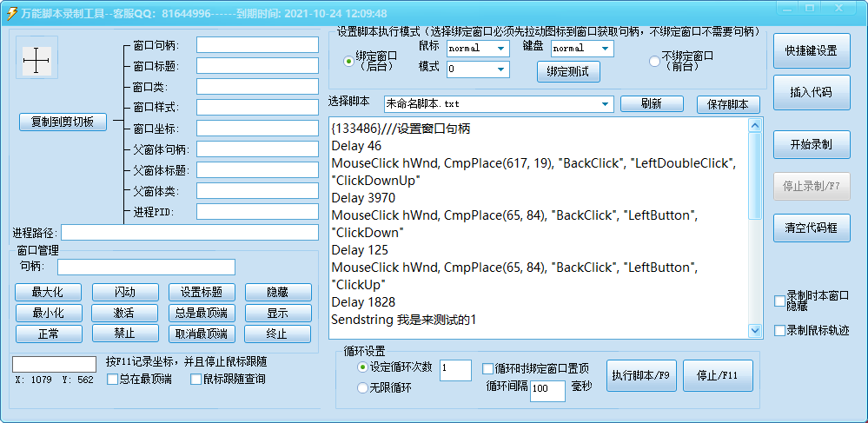This screenshot has width=868, height=423.
Task: Enable 循环时绑定窗口置顶 checkbox
Action: [x=487, y=367]
